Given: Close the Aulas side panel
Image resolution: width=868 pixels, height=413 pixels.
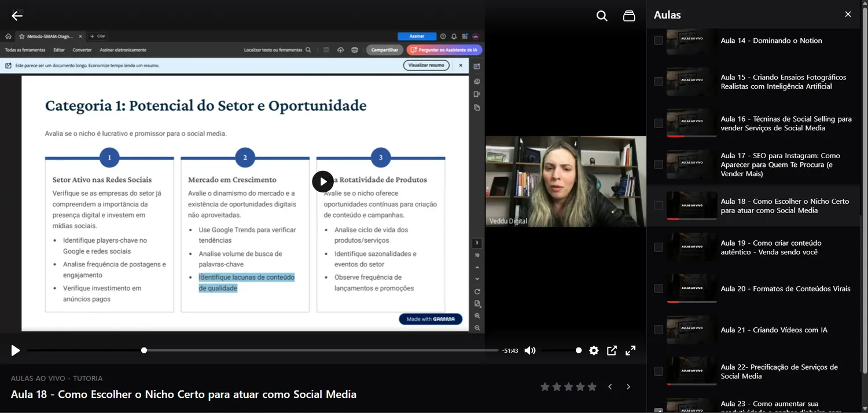Looking at the screenshot, I should pos(848,14).
